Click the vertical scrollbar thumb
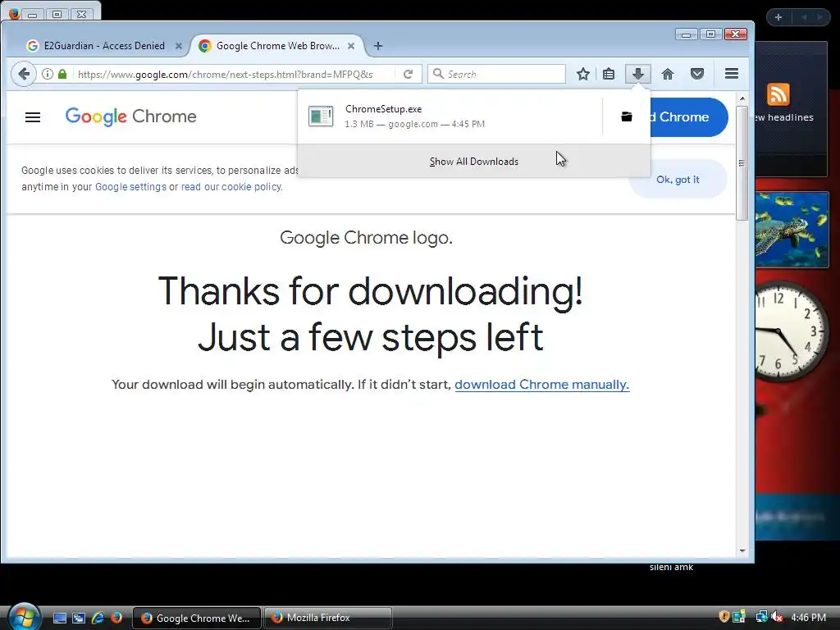This screenshot has height=630, width=840. [x=742, y=163]
